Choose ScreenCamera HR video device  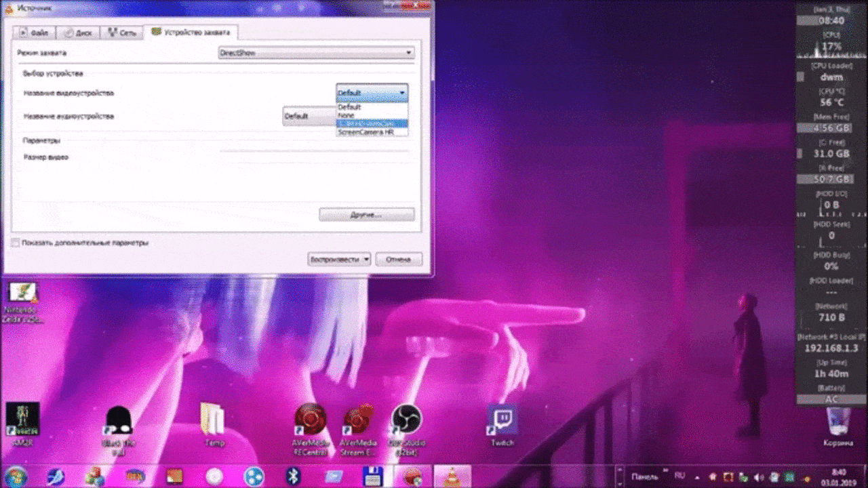[372, 132]
